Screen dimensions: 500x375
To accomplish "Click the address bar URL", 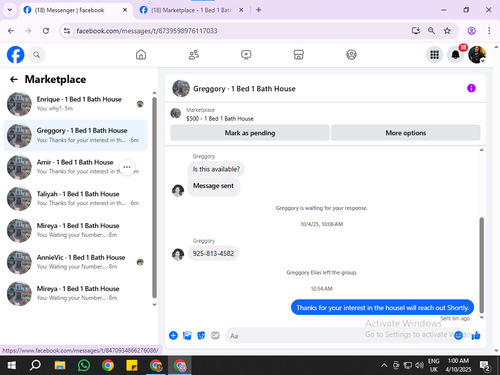I will (x=147, y=31).
